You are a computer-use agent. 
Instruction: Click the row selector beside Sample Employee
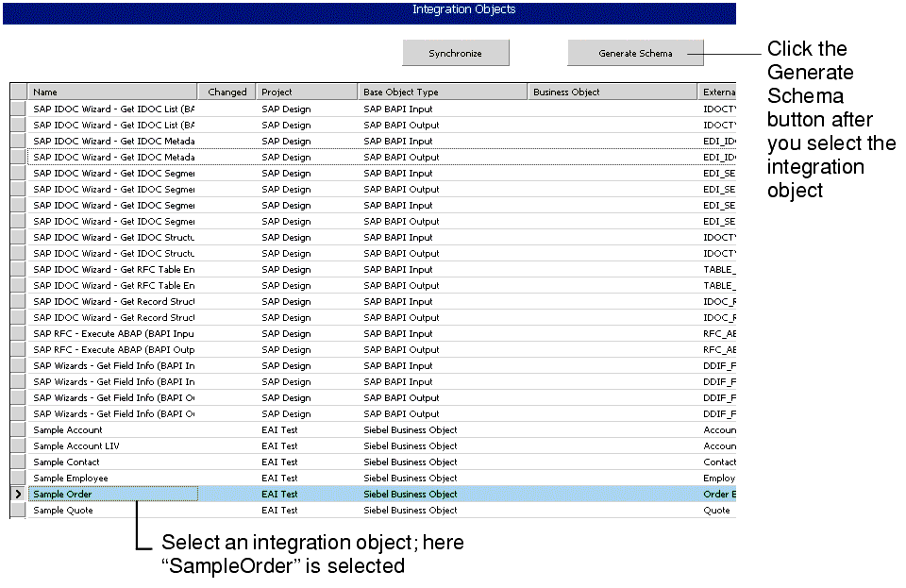19,478
